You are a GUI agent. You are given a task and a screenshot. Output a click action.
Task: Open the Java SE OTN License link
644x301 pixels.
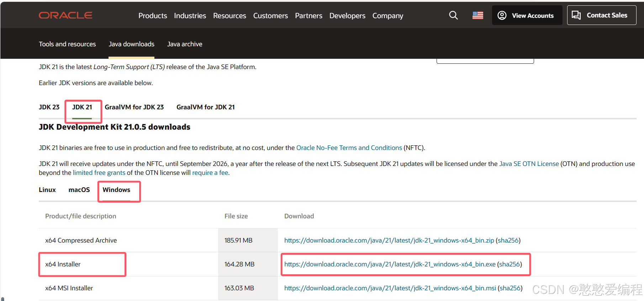click(x=529, y=164)
